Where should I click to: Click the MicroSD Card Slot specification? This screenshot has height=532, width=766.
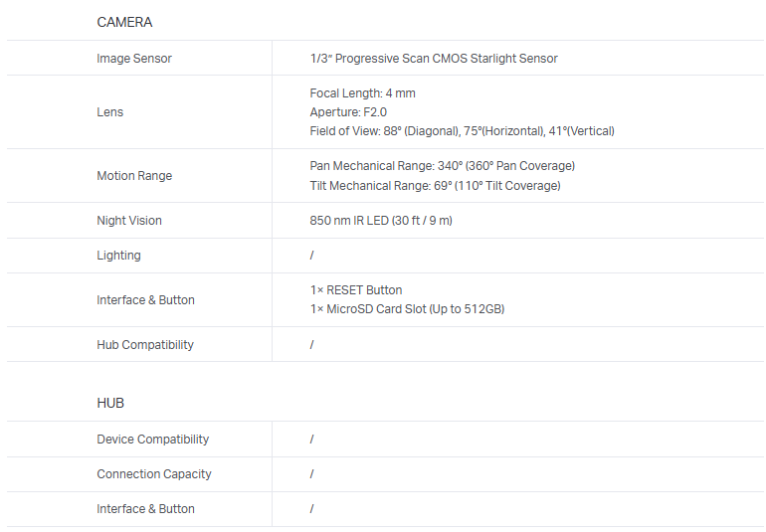[407, 309]
